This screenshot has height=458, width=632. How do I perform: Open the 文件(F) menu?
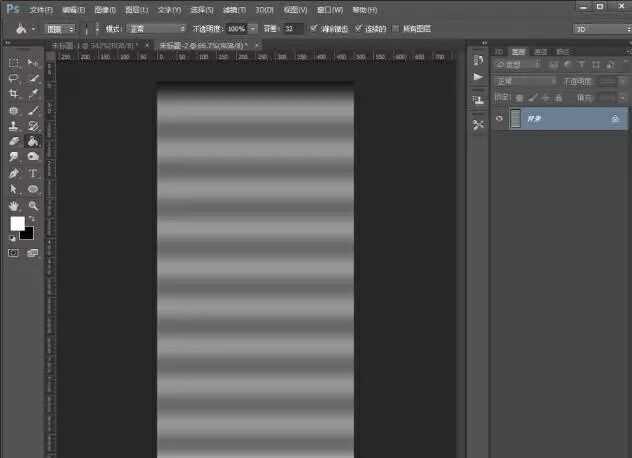pos(41,9)
